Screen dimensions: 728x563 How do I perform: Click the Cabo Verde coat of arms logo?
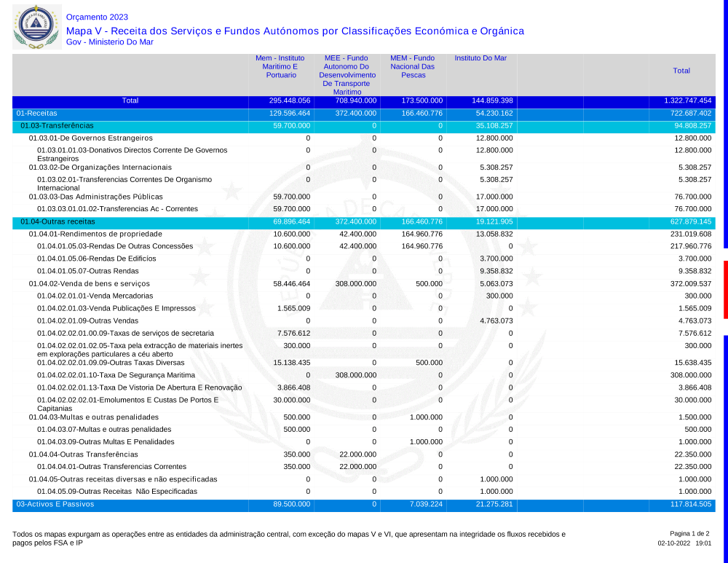click(34, 27)
